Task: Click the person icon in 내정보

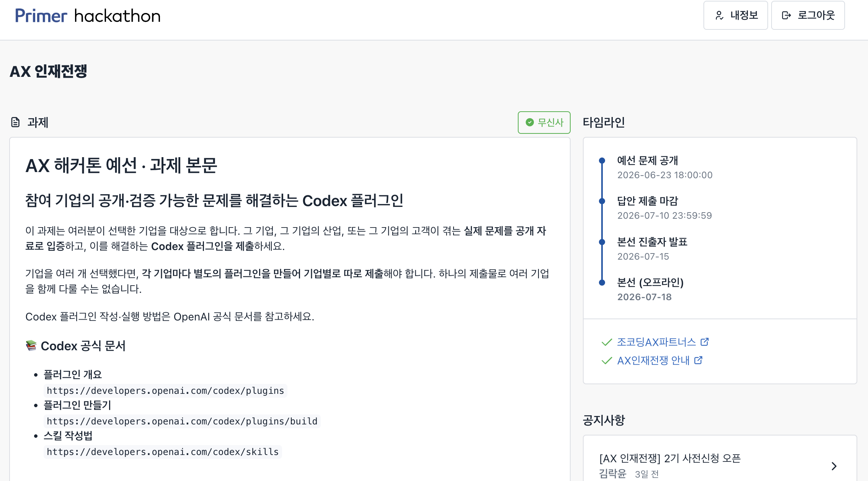Action: 719,15
